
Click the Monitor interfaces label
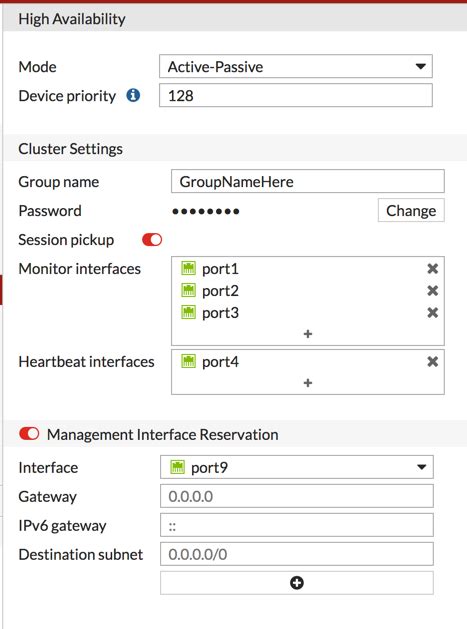pyautogui.click(x=79, y=269)
